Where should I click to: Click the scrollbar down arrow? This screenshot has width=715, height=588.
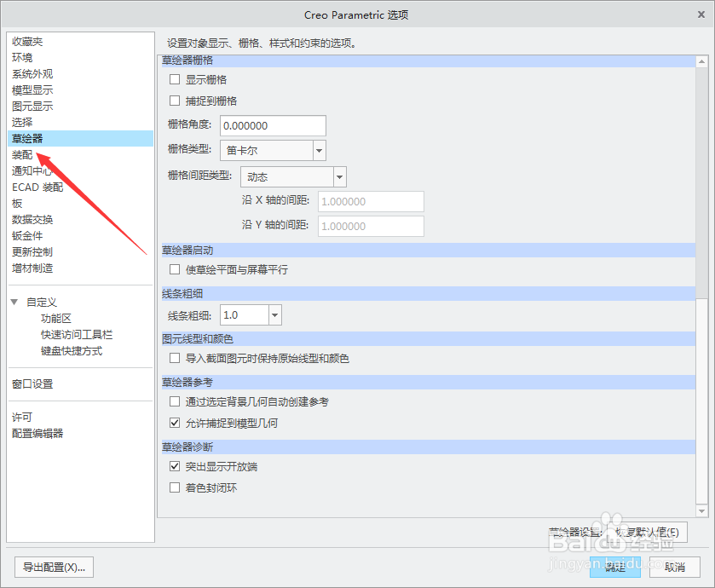click(x=701, y=511)
